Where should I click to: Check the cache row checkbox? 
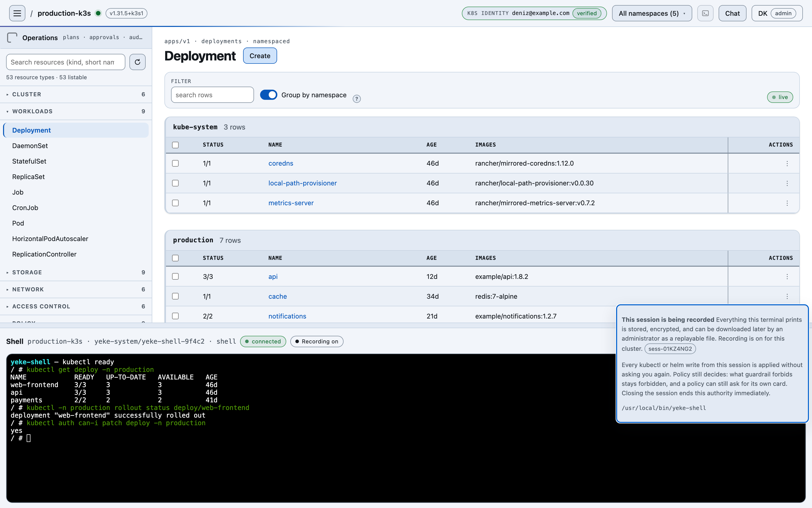(175, 296)
